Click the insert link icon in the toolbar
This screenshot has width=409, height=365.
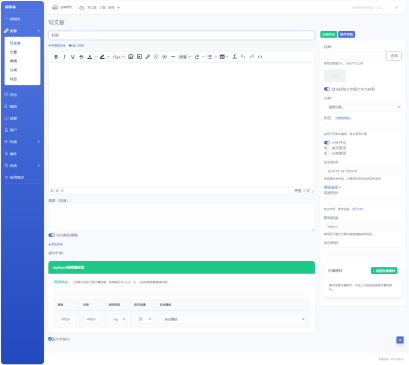[148, 57]
